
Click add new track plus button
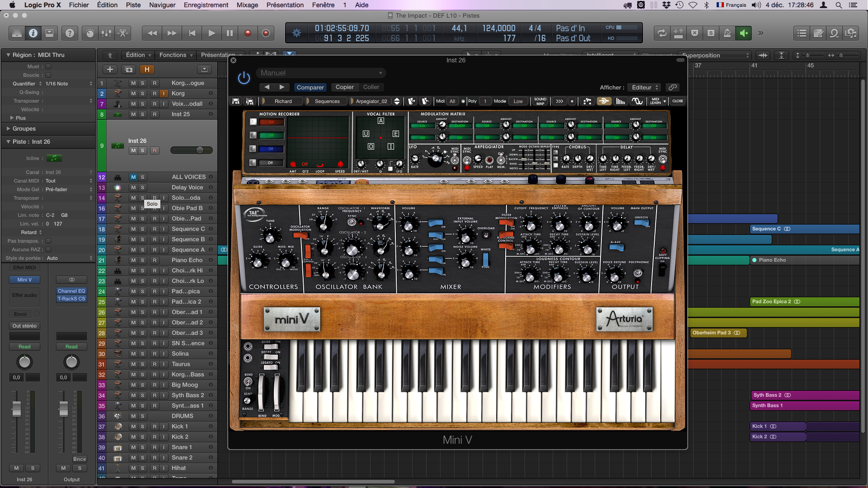(x=110, y=69)
